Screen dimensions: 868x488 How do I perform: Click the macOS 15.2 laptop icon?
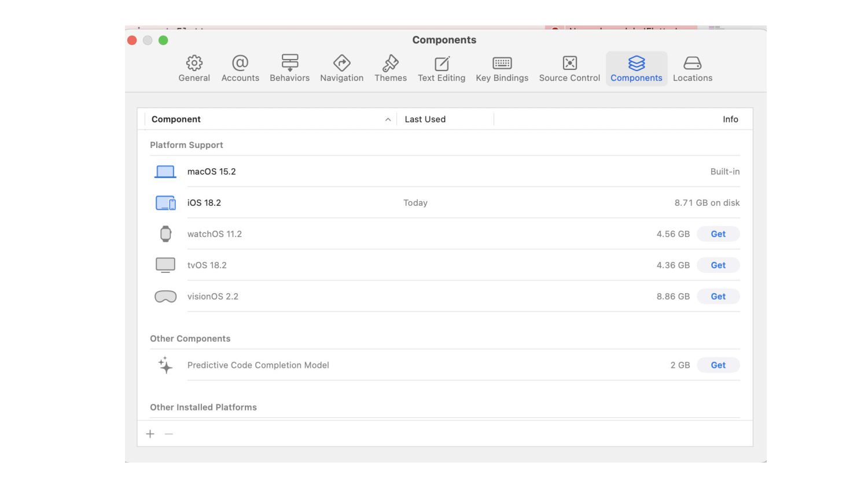pos(165,172)
